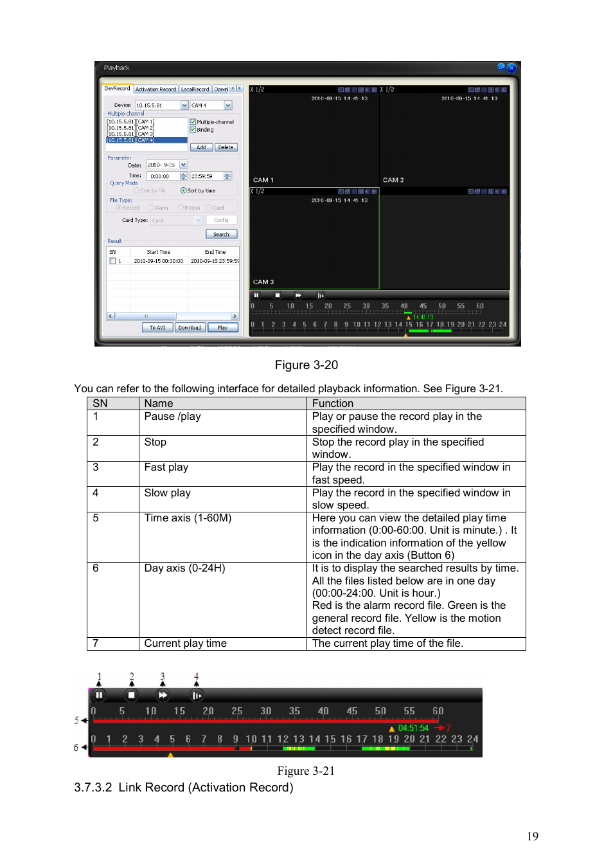
Task: Slow play button in Figure 3-20 player
Action: point(320,295)
